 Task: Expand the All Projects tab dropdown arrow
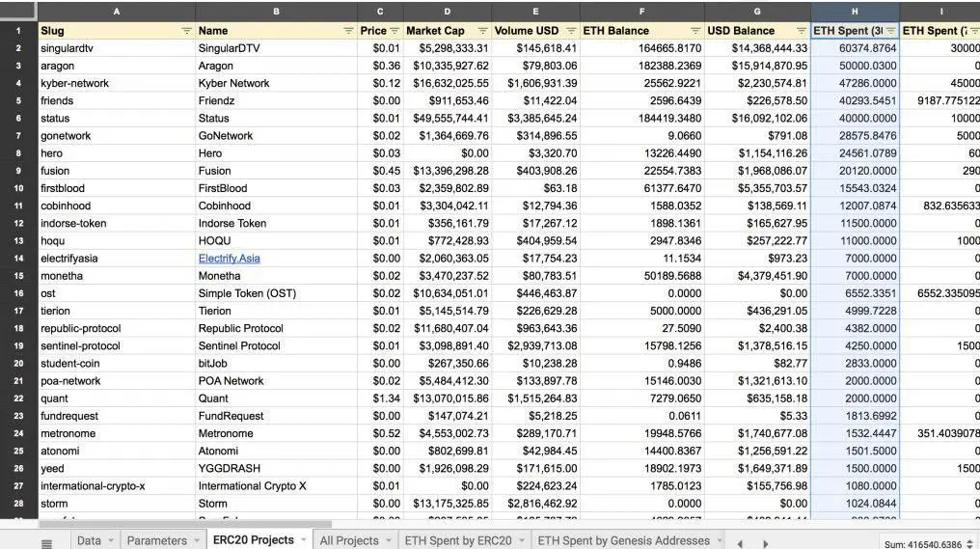(x=389, y=541)
